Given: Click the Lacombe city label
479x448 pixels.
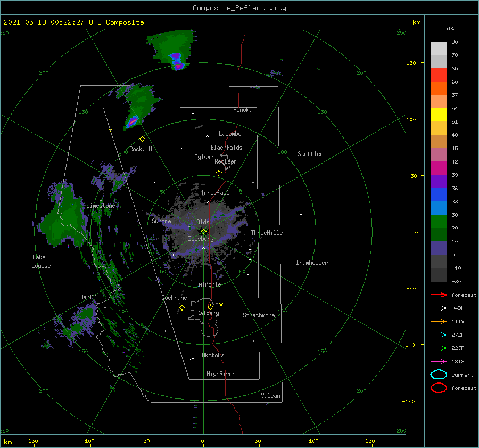Looking at the screenshot, I should (230, 134).
